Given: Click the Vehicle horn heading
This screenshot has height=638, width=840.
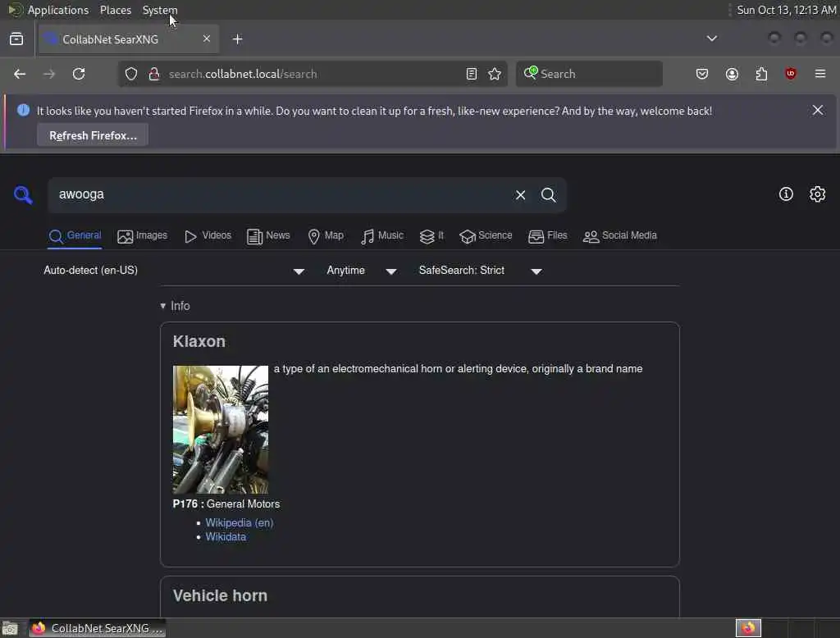Looking at the screenshot, I should (220, 595).
